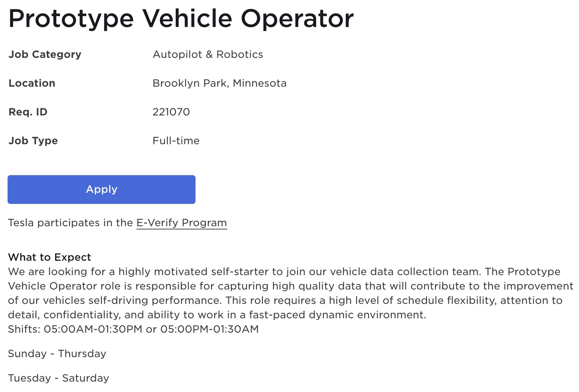The height and width of the screenshot is (392, 579).
Task: Select the Tuesday - Saturday schedule text
Action: (58, 378)
